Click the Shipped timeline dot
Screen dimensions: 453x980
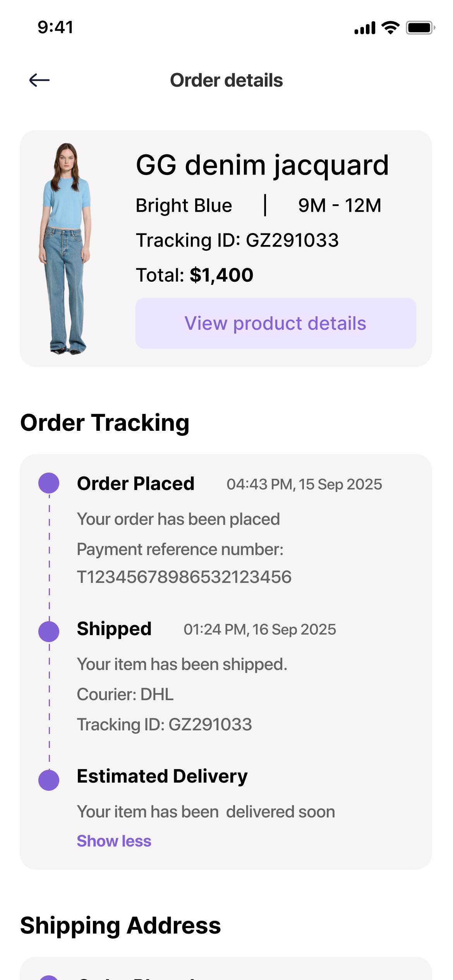pos(49,631)
